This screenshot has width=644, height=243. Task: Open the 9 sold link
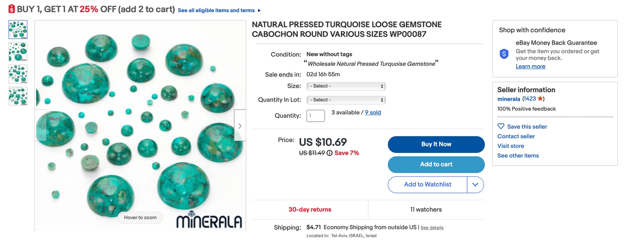[373, 113]
